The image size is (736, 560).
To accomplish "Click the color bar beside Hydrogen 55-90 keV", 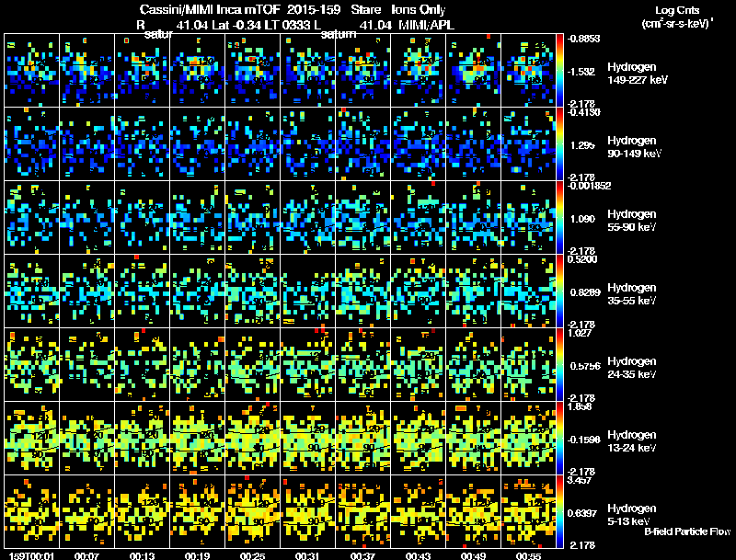I will point(559,218).
